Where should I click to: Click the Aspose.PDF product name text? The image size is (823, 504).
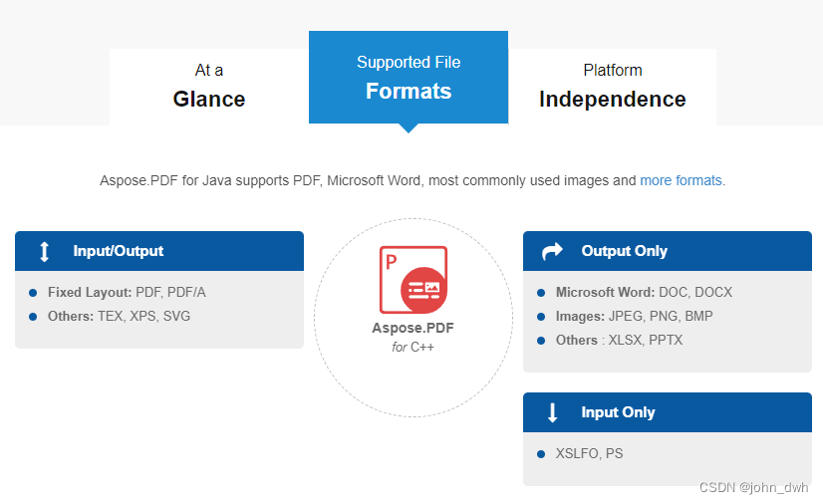tap(413, 329)
